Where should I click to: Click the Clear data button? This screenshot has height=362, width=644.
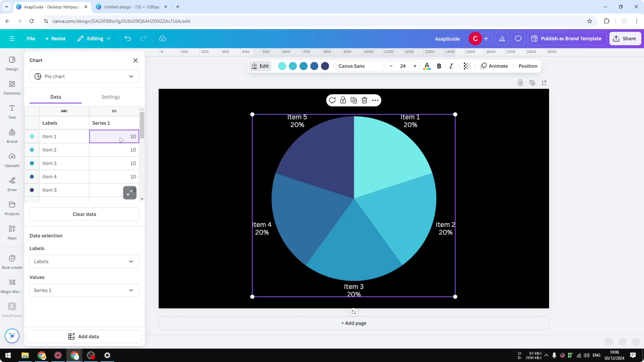84,214
